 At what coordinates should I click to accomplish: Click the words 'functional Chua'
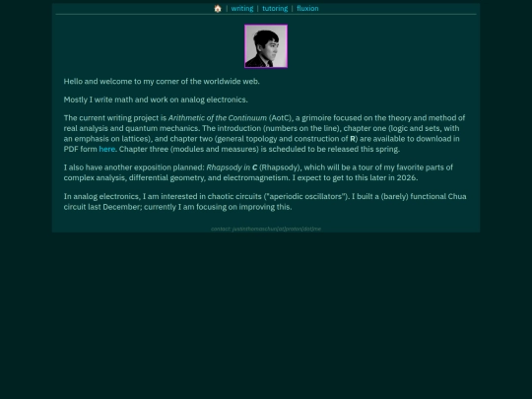[x=438, y=196]
